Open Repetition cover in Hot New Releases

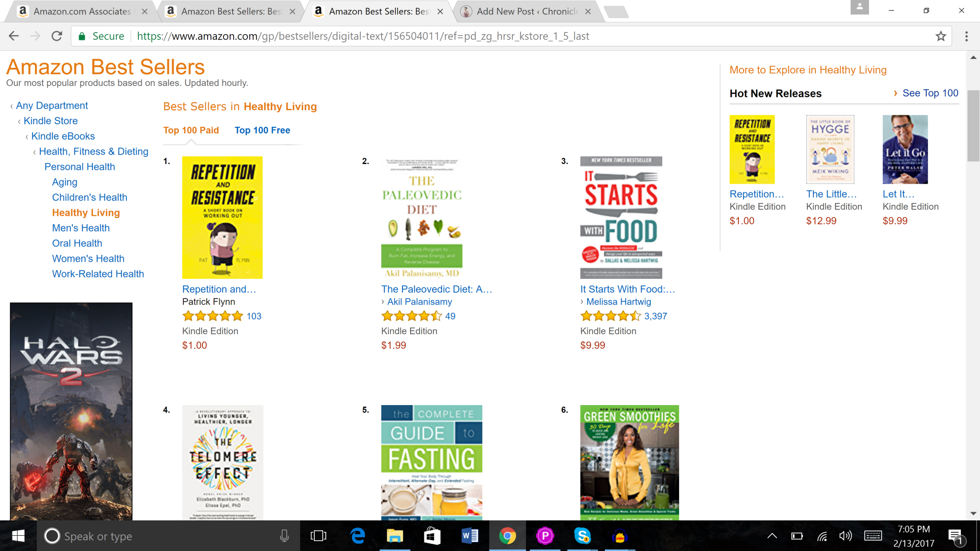(752, 149)
